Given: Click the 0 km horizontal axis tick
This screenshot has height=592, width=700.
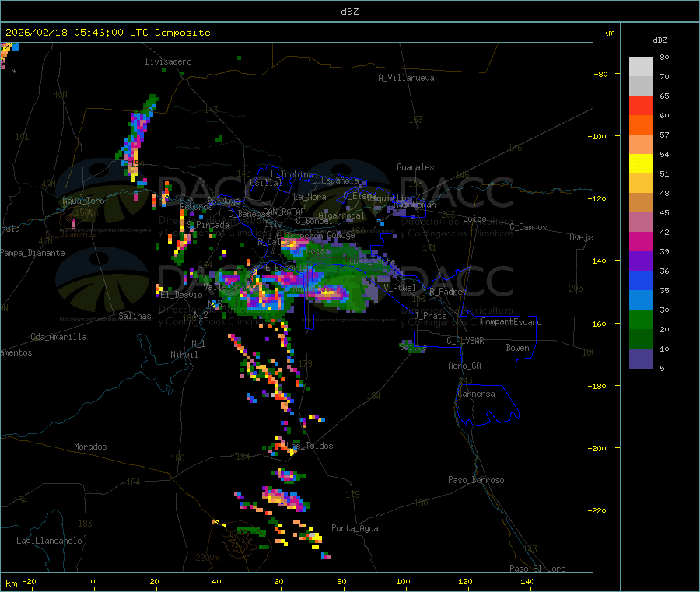Looking at the screenshot, I should click(93, 582).
